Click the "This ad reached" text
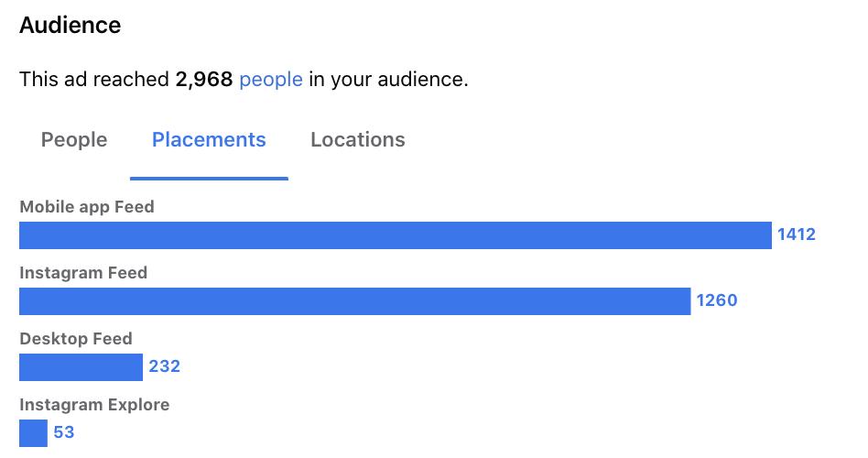This screenshot has height=458, width=868. tap(94, 79)
